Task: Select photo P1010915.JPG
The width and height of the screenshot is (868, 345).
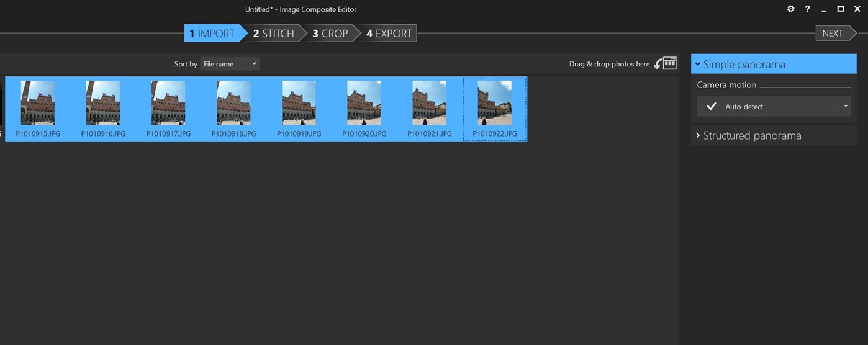Action: click(38, 104)
